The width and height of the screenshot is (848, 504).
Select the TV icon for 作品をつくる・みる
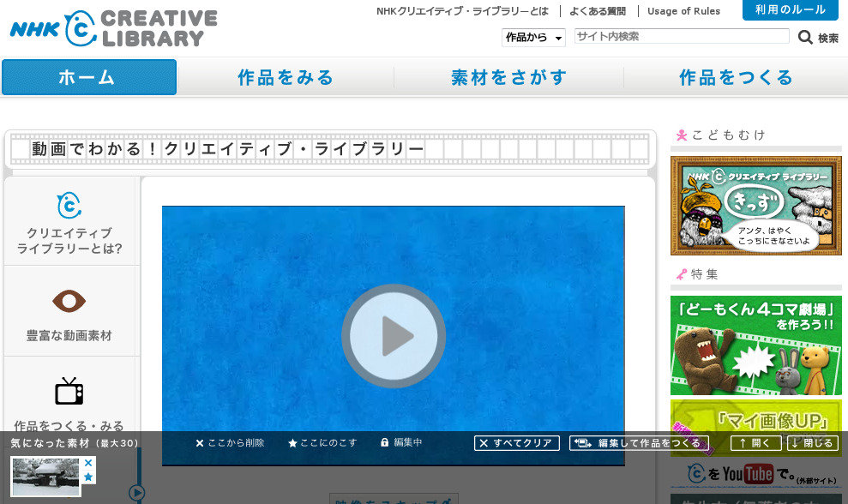[69, 391]
